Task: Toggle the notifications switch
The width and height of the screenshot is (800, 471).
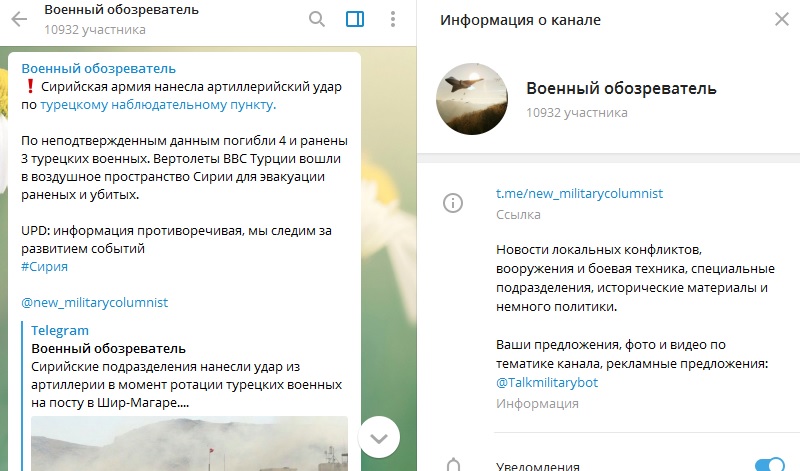Action: [769, 464]
